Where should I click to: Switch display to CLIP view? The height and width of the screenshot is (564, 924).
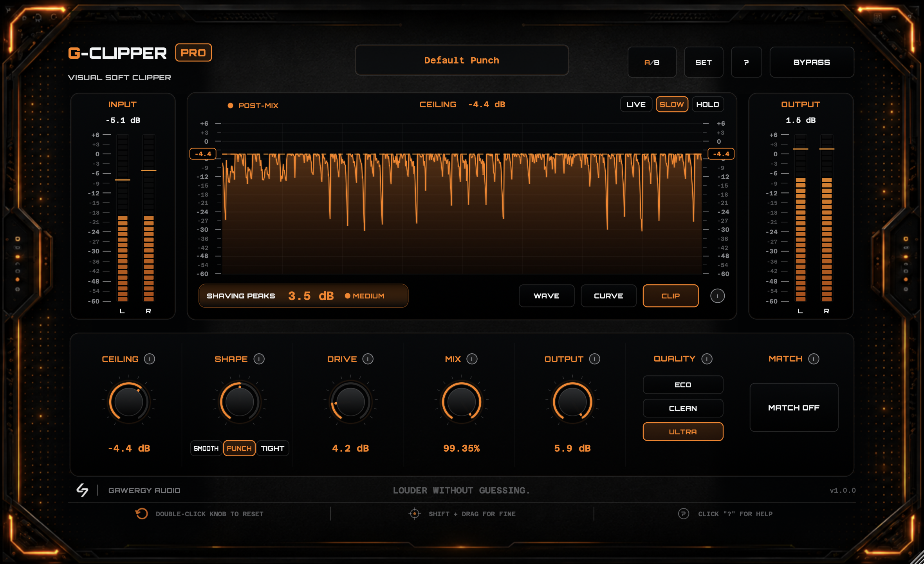(670, 296)
